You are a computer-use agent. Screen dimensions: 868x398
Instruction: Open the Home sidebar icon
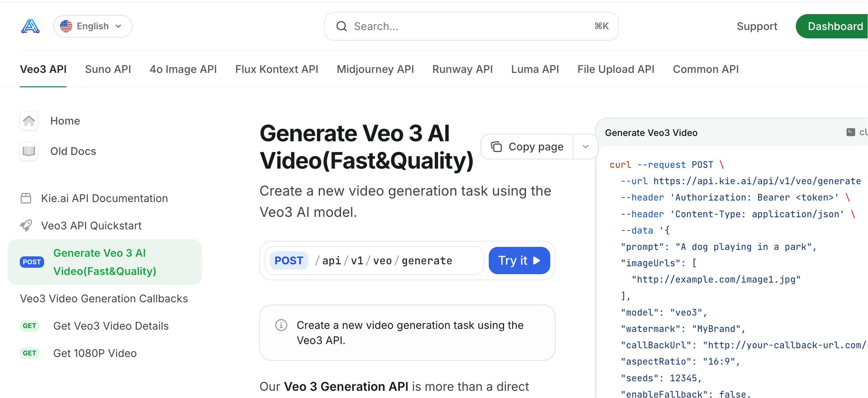pyautogui.click(x=29, y=121)
